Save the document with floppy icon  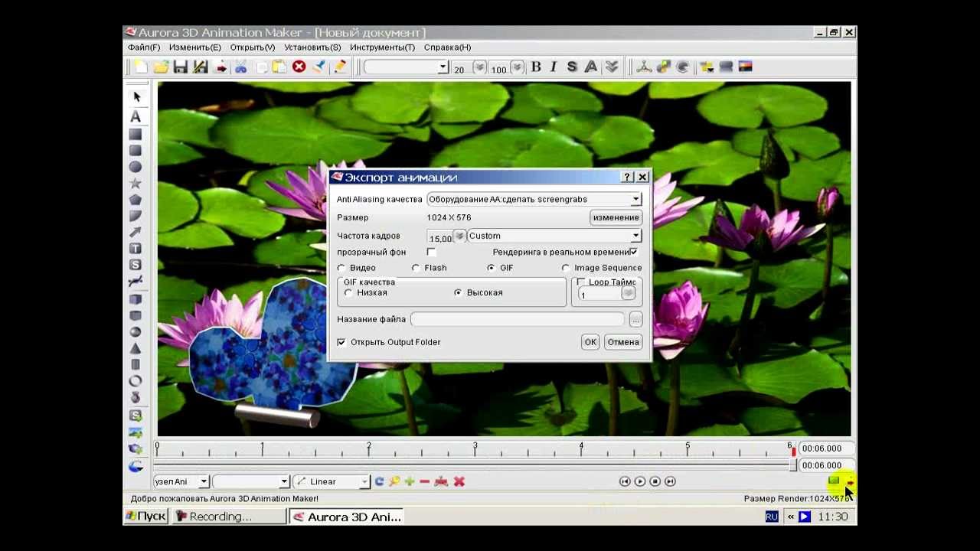[181, 67]
